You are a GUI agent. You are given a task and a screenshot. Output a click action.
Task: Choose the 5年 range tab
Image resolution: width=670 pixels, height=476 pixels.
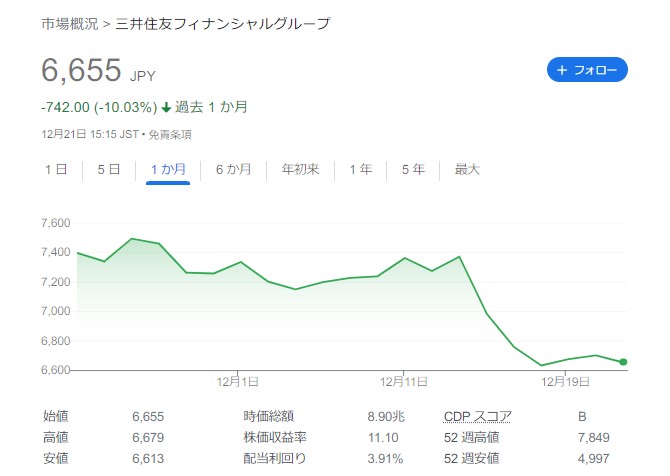tap(413, 169)
